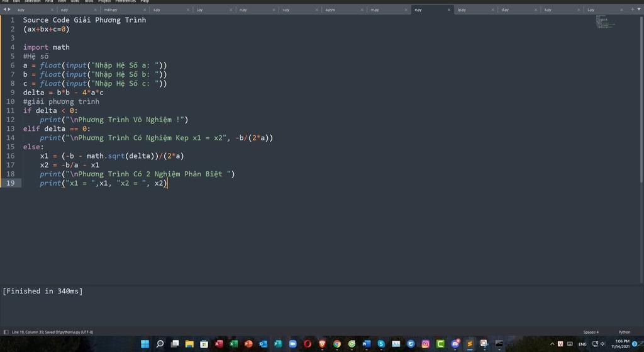Click the editor vertical scrollbar

coord(641,99)
